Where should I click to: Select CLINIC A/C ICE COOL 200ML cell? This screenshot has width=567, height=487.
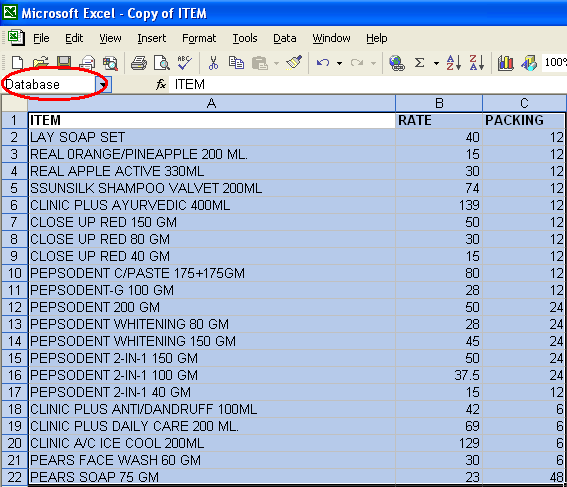212,443
